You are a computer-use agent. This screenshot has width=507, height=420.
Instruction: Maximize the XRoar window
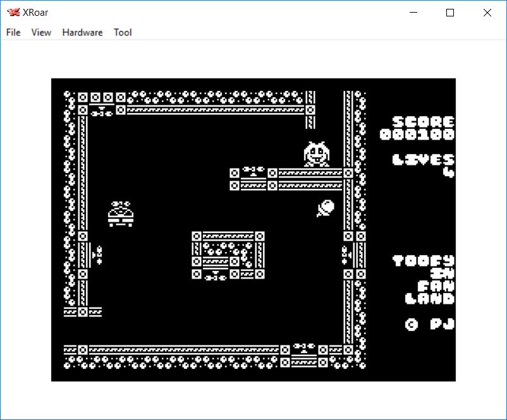click(450, 13)
